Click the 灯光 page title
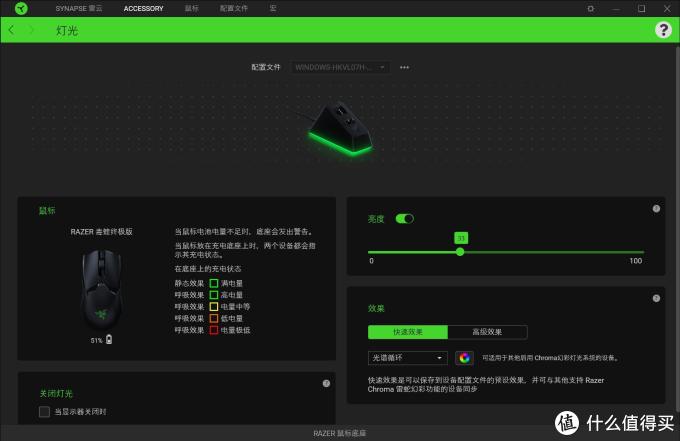 pyautogui.click(x=67, y=30)
